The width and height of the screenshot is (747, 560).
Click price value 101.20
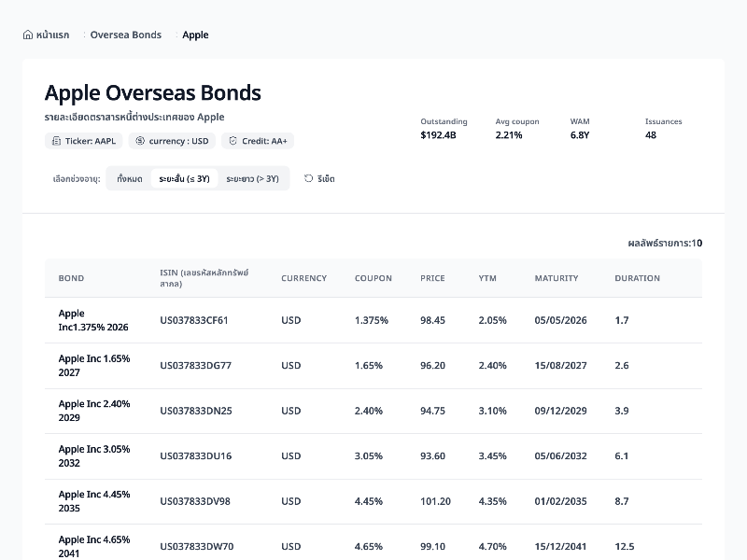pyautogui.click(x=435, y=501)
